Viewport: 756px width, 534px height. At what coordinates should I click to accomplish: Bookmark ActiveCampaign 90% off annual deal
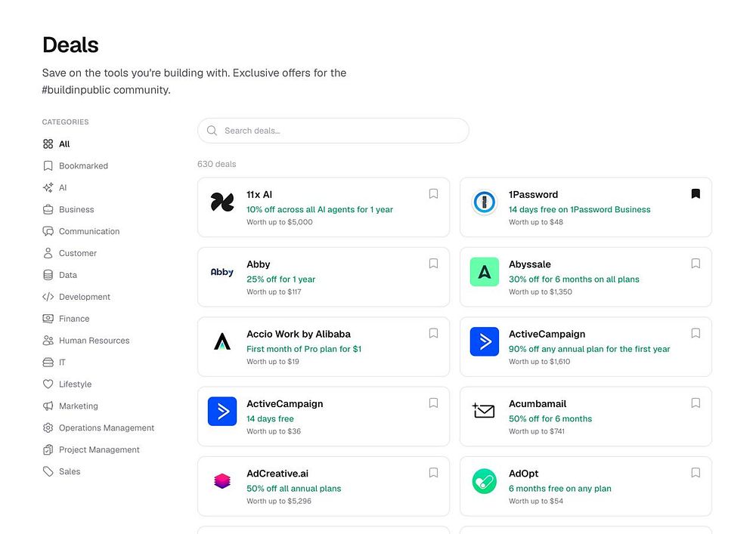tap(696, 333)
